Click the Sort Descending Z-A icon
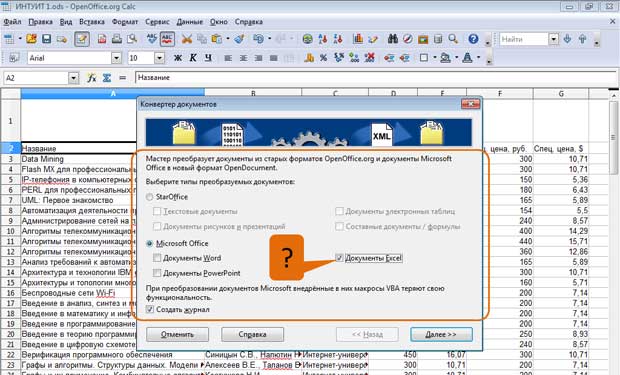620x375 pixels. coord(338,39)
